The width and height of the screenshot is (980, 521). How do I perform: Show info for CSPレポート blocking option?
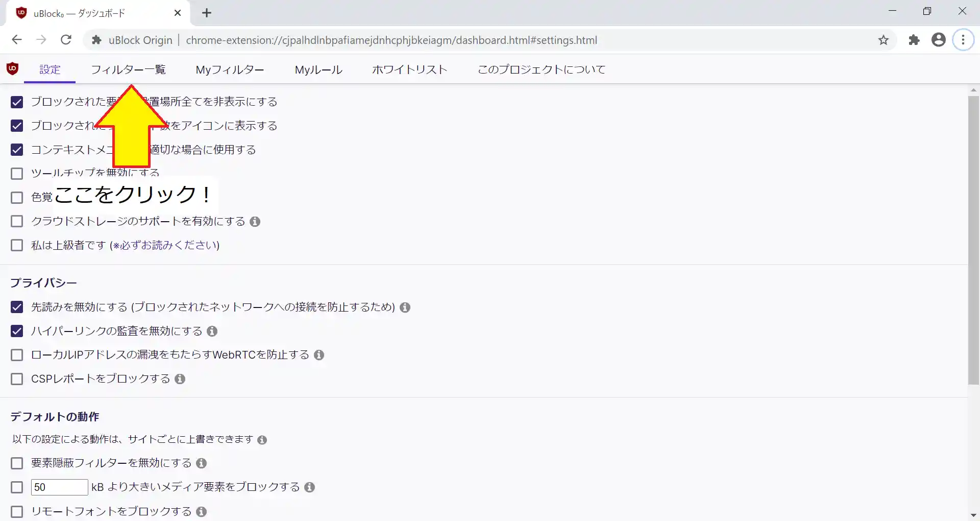pos(180,379)
